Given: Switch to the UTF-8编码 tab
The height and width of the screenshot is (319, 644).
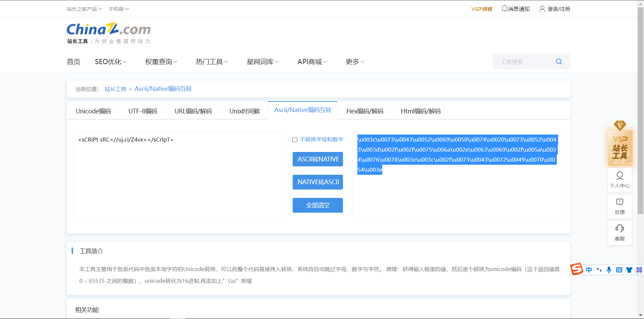Looking at the screenshot, I should (143, 111).
